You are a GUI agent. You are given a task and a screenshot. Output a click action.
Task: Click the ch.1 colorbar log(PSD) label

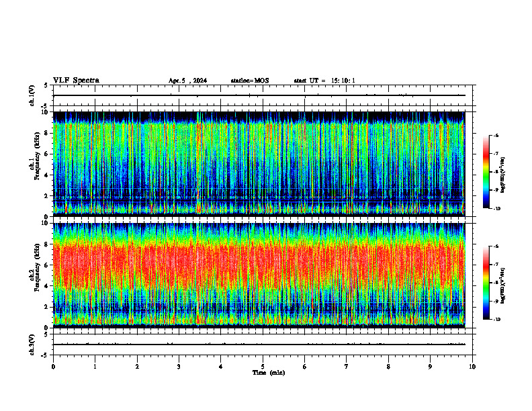[502, 175]
